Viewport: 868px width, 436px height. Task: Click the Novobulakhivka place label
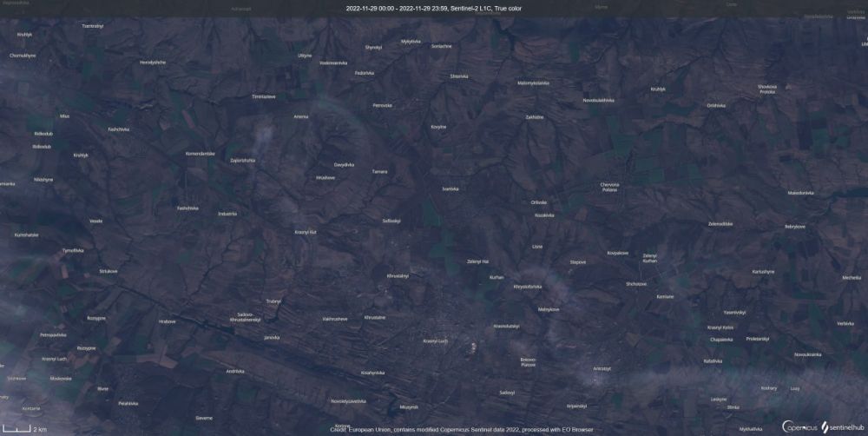[598, 100]
